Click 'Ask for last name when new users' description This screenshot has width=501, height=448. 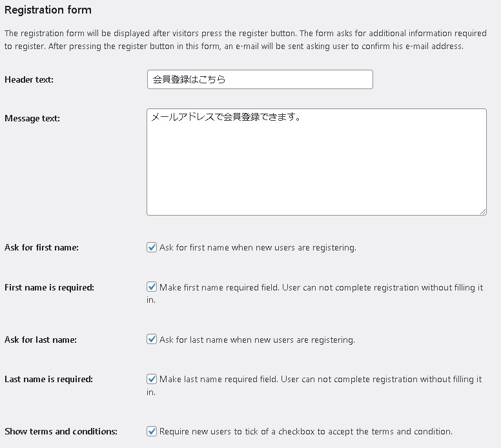tap(257, 340)
